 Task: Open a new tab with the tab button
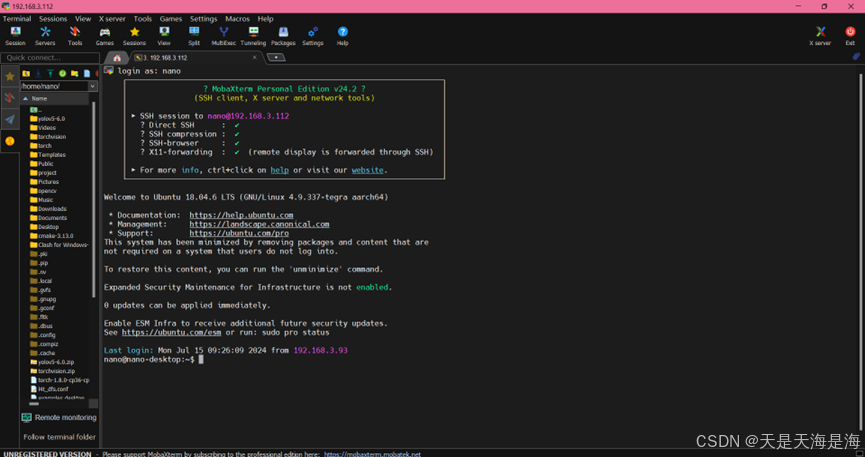click(x=276, y=57)
